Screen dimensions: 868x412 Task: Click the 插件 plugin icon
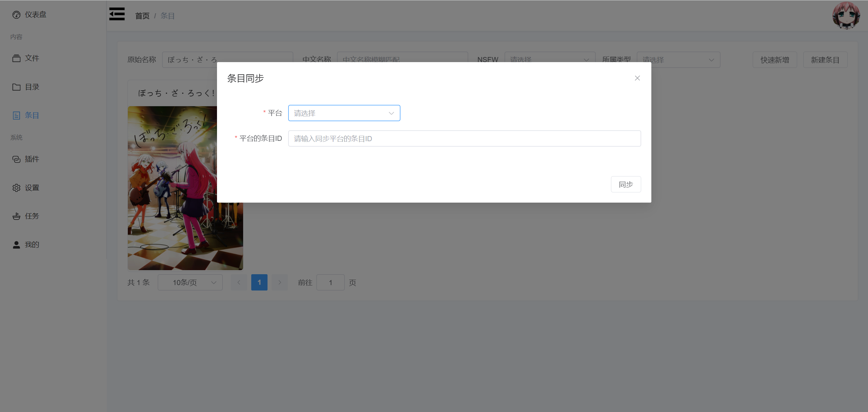(16, 159)
